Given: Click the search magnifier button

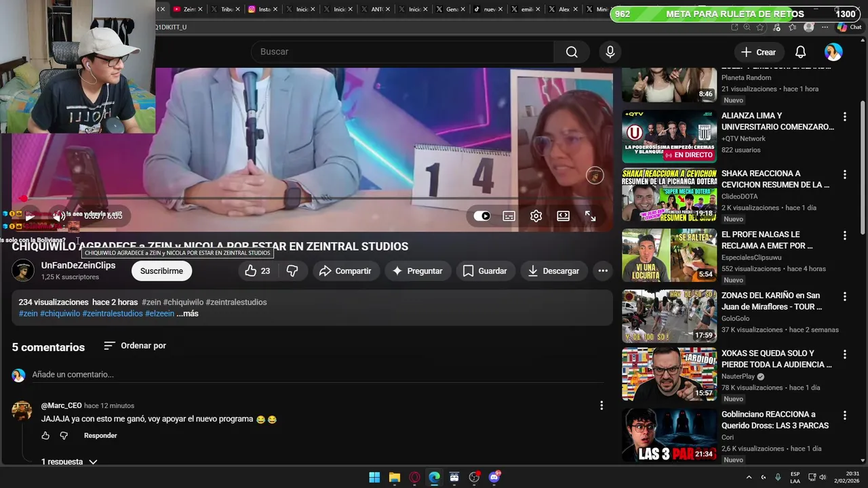Looking at the screenshot, I should (572, 52).
